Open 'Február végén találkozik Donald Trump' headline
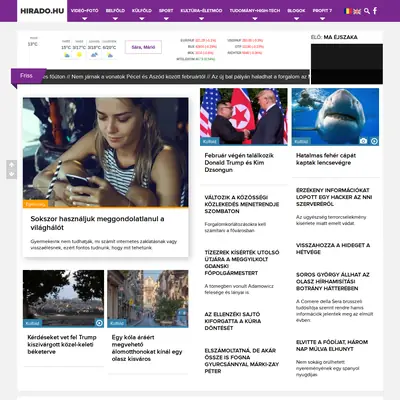The width and height of the screenshot is (400, 400). click(239, 163)
